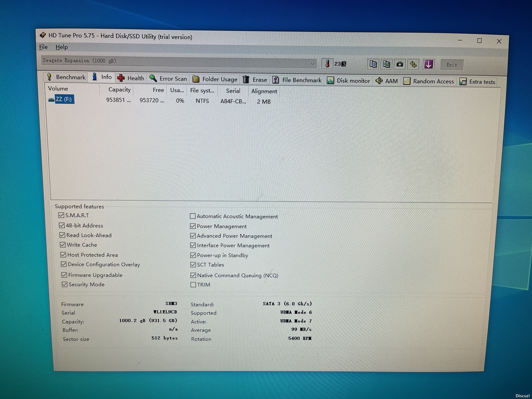Click the SATA 3 (6.0 Gb/s) value
The image size is (532, 399).
coord(287,304)
